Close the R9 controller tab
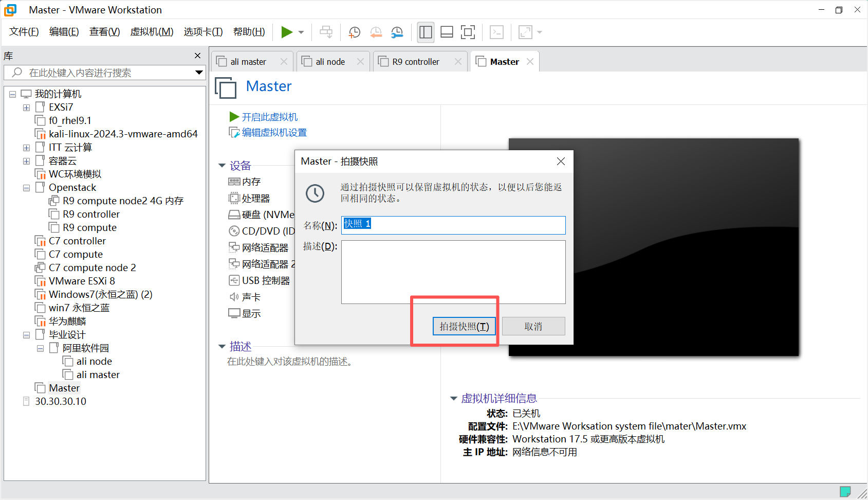This screenshot has height=500, width=868. [x=458, y=62]
